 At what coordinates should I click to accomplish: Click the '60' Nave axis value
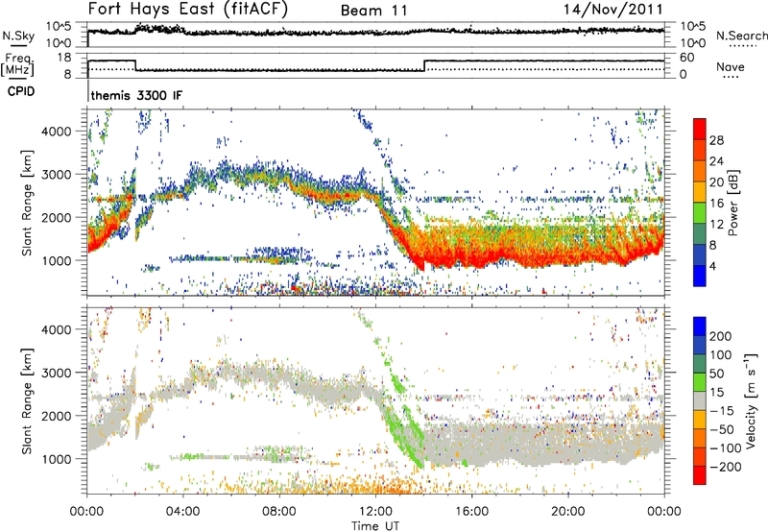[x=686, y=58]
